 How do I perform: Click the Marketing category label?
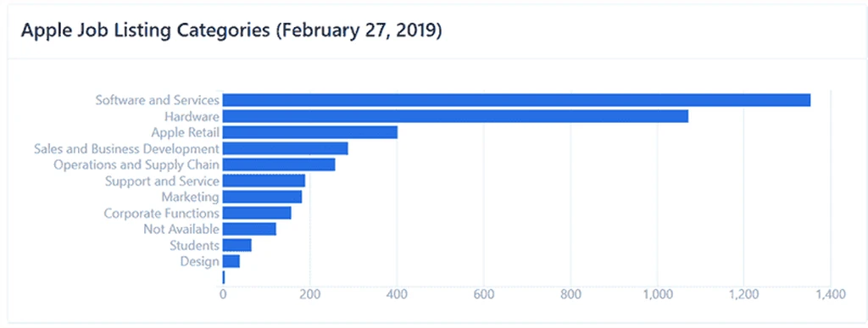pyautogui.click(x=191, y=197)
